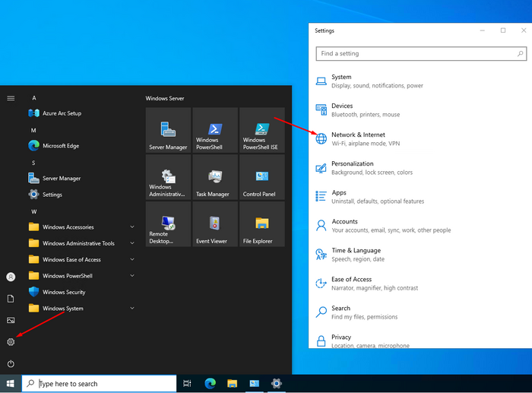Viewport: 532px width, 393px height.
Task: Click the Start menu hamburger expand icon
Action: coord(11,98)
